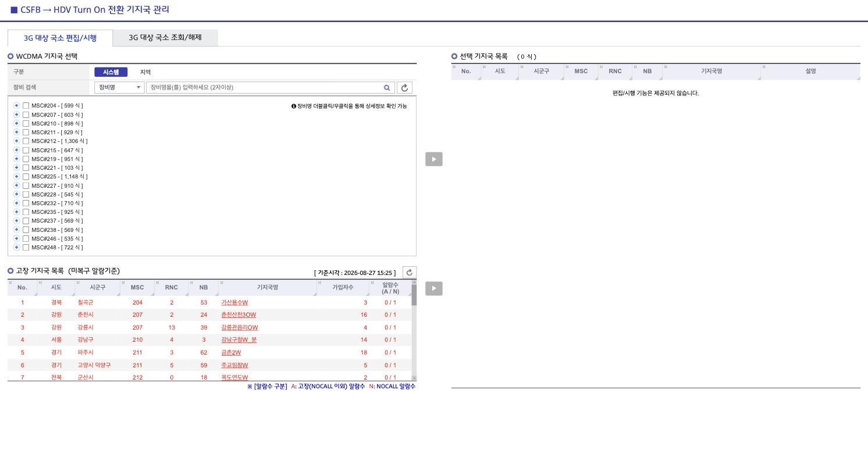Screen dimensions: 868x472
Task: Sort fault list by 가입자수 column header
Action: point(343,288)
